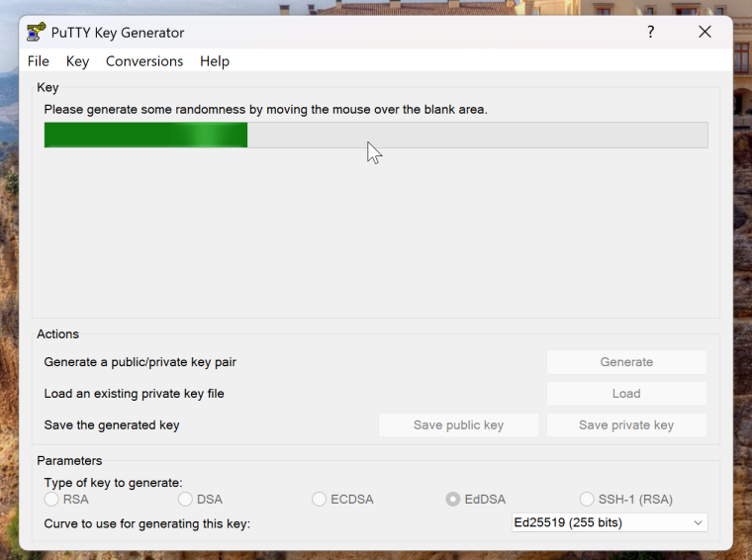
Task: Click the 'Please generate some randomness' instruction text
Action: point(266,109)
